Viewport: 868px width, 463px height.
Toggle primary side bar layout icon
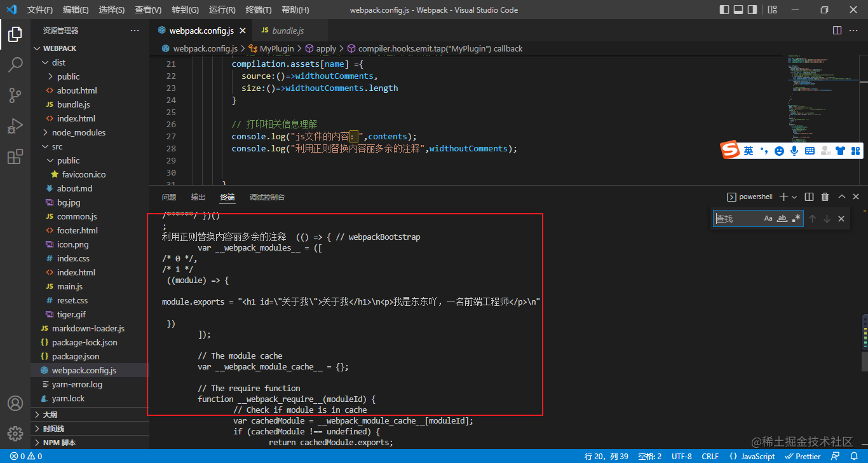tap(724, 10)
